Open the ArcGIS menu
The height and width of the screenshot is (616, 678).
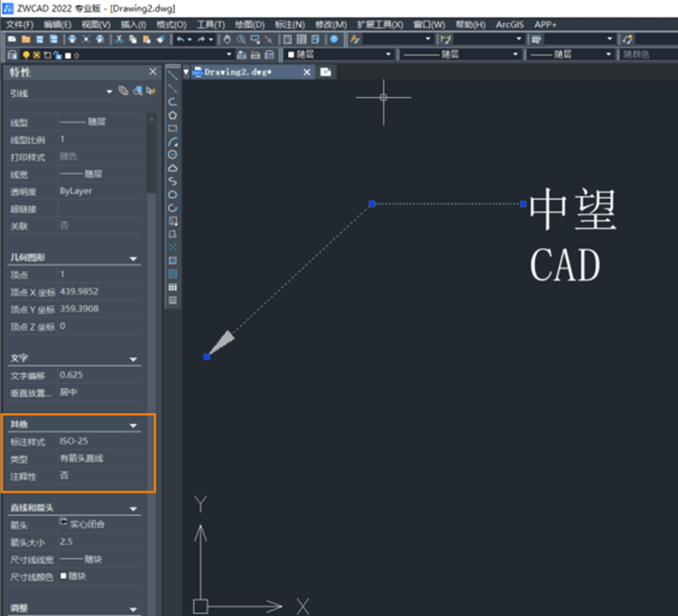tap(510, 24)
